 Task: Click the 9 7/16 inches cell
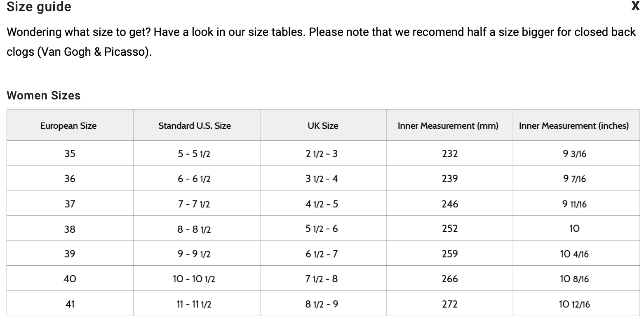click(x=574, y=179)
